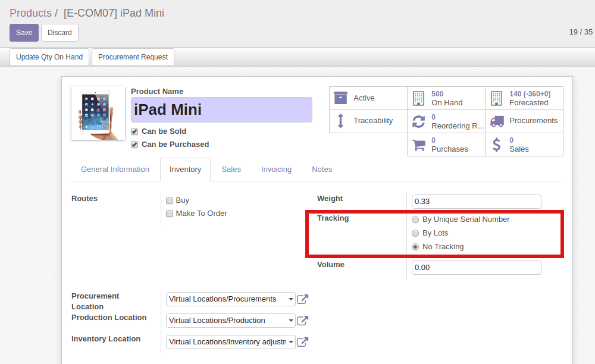Click the Purchases shopping cart icon
595x364 pixels.
point(418,145)
